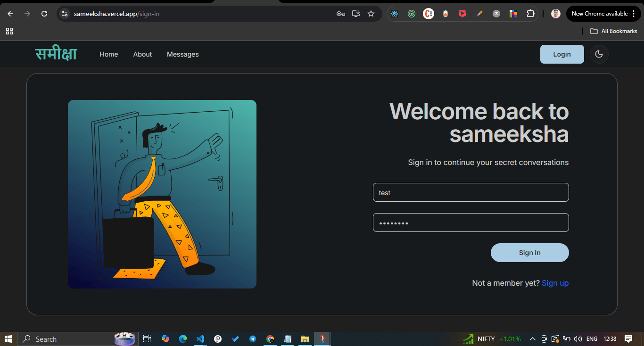The image size is (644, 346).
Task: Go to the Home nav link
Action: pyautogui.click(x=109, y=54)
